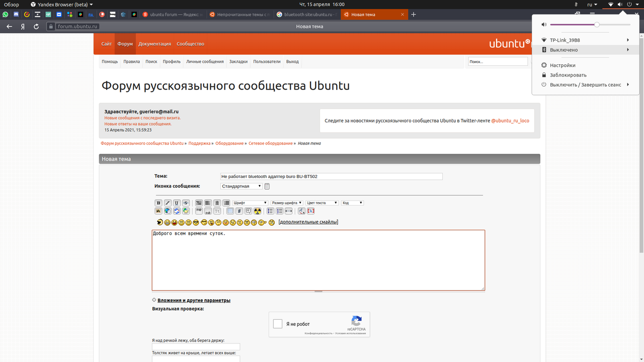The image size is (644, 362).
Task: Select center text alignment
Action: (218, 202)
